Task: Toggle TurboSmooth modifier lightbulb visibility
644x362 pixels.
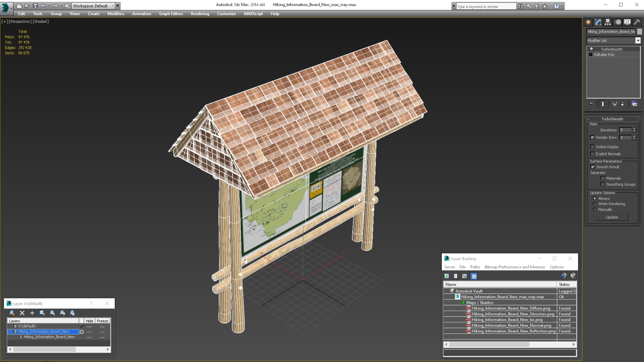Action: pos(591,49)
